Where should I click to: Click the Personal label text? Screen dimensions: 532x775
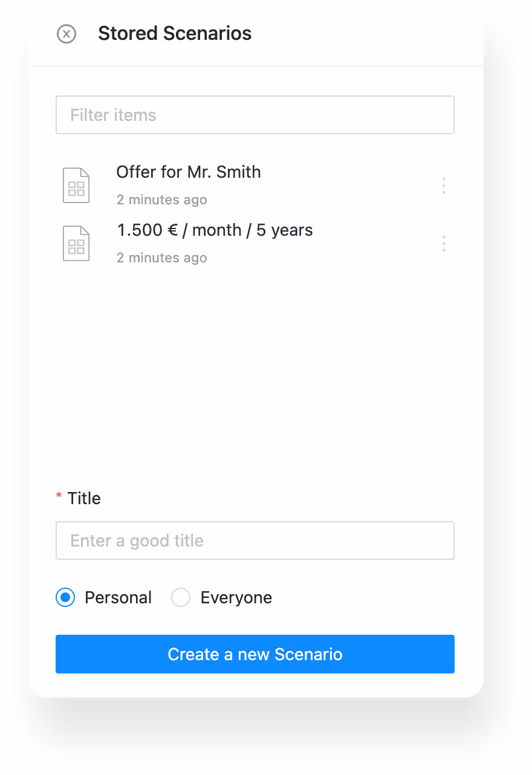118,598
